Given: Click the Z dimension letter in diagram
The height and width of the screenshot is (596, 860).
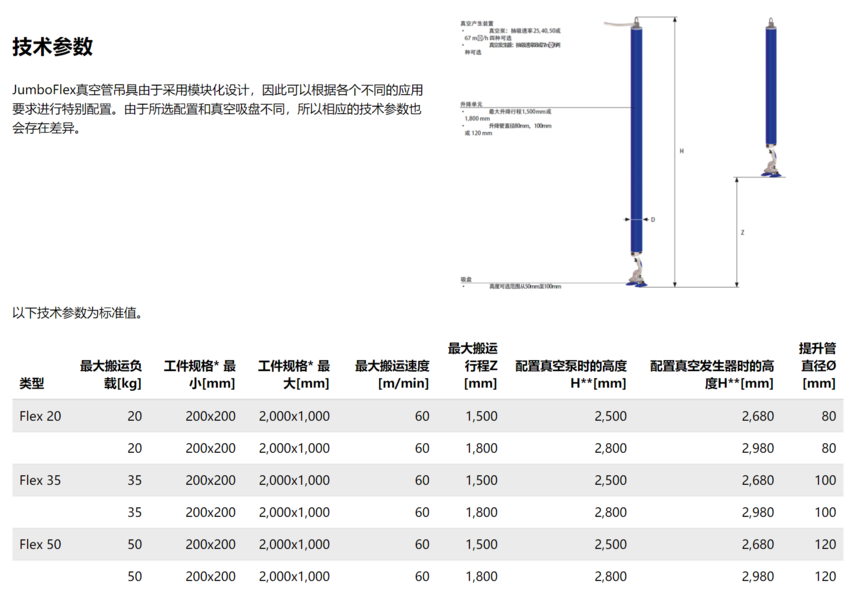Looking at the screenshot, I should 743,232.
